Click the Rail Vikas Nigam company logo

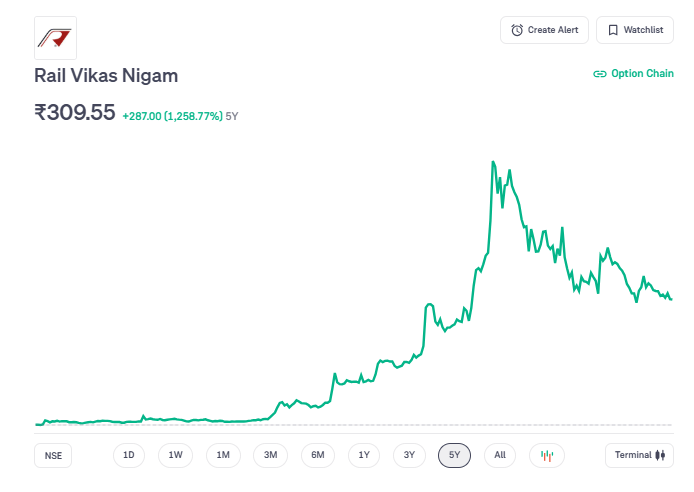point(55,38)
